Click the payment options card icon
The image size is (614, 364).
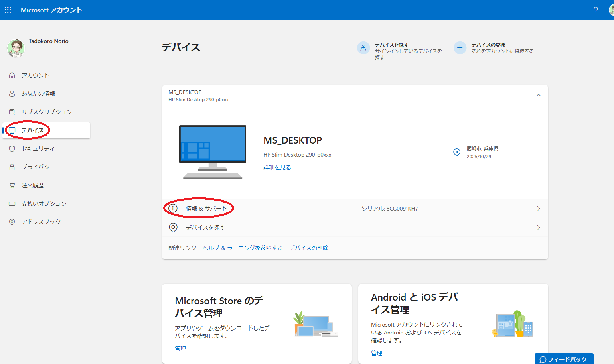click(x=12, y=204)
